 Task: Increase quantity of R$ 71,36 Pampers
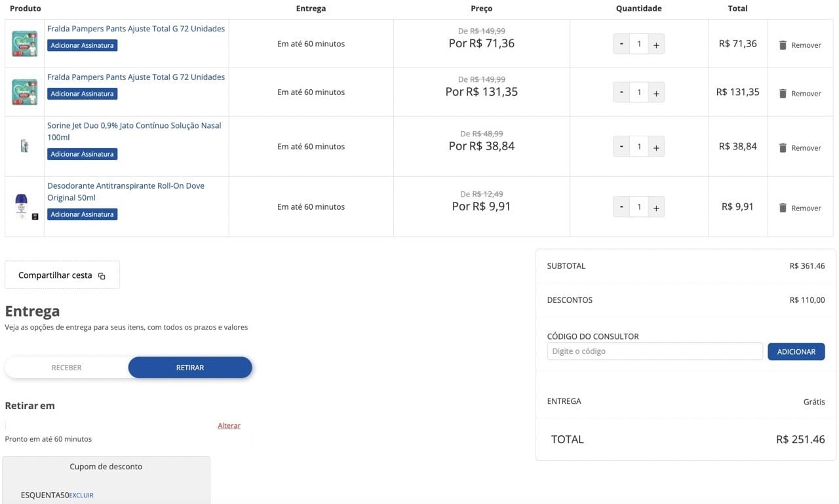pos(656,44)
